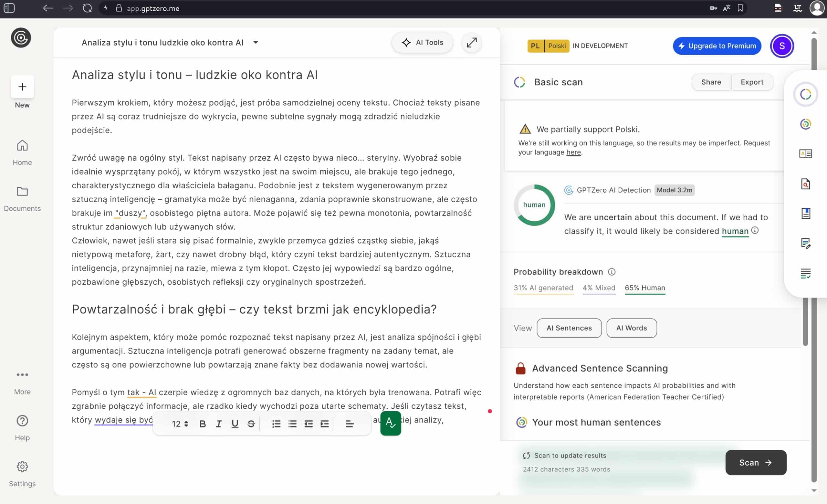827x504 pixels.
Task: Change font size 12 stepper
Action: (x=180, y=424)
